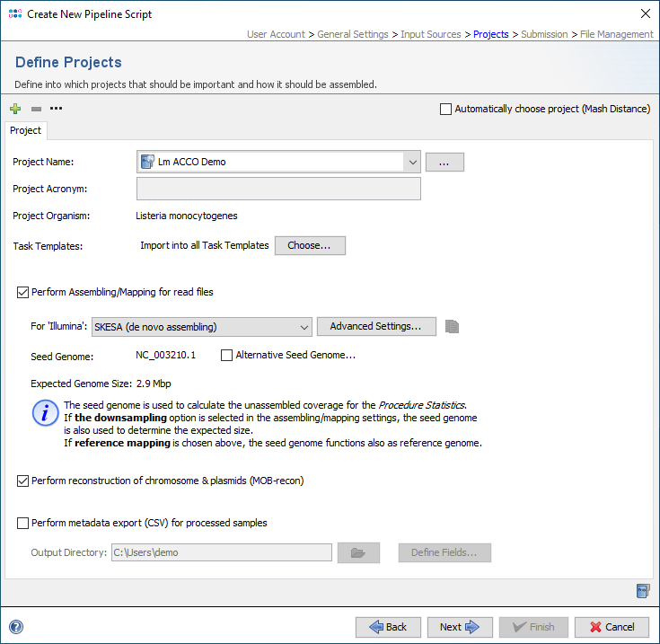The width and height of the screenshot is (660, 644).
Task: Open the three-dots more options toolbar icon
Action: tap(57, 109)
